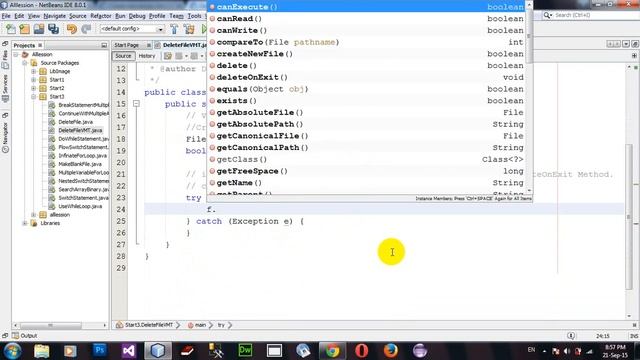Toggle the History editor view button
640x360 pixels.
point(147,56)
